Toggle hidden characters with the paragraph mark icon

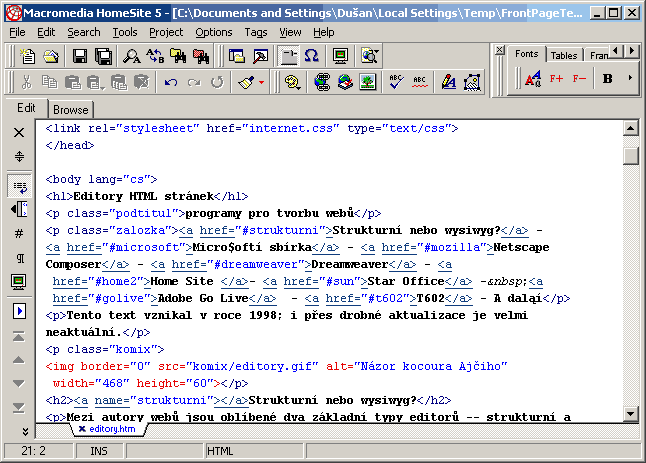19,259
